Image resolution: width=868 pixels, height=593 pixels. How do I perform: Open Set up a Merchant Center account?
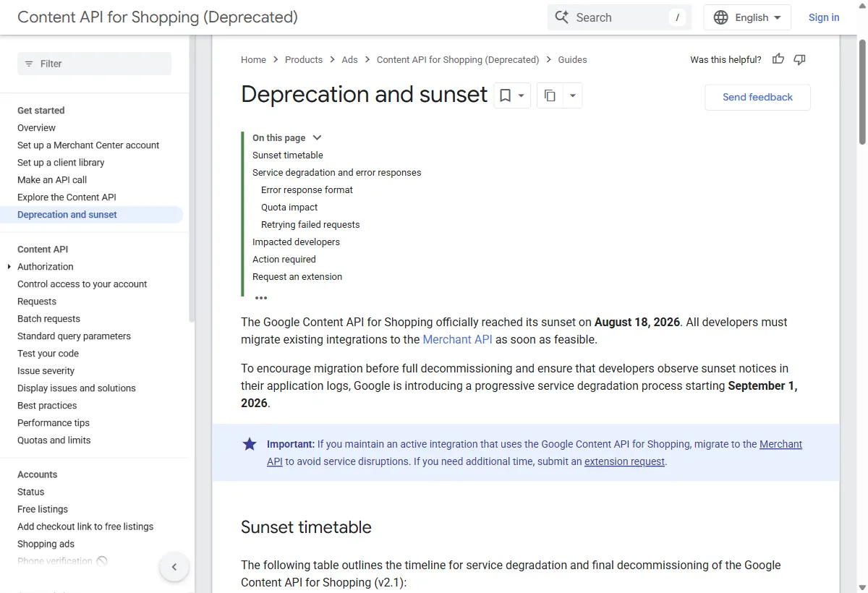click(x=88, y=145)
